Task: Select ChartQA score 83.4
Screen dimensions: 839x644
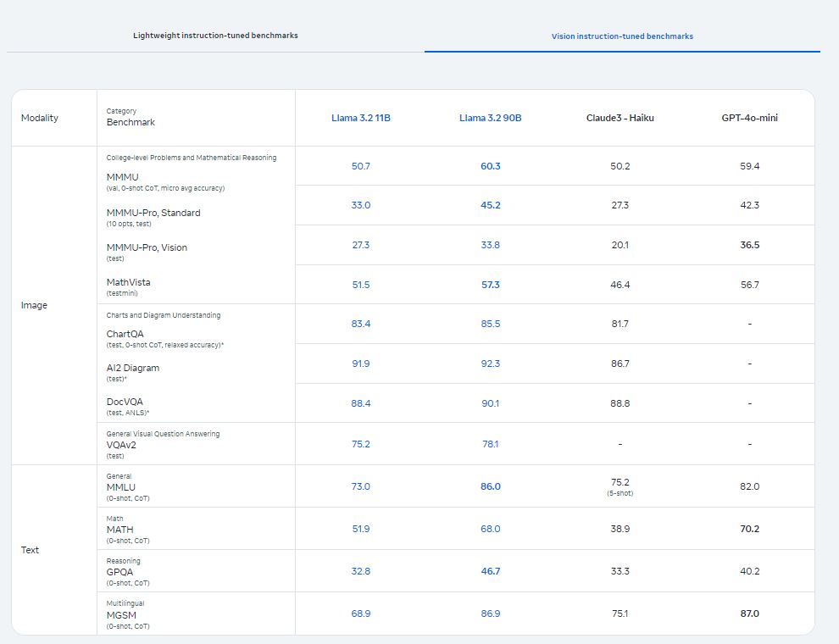Action: click(361, 324)
